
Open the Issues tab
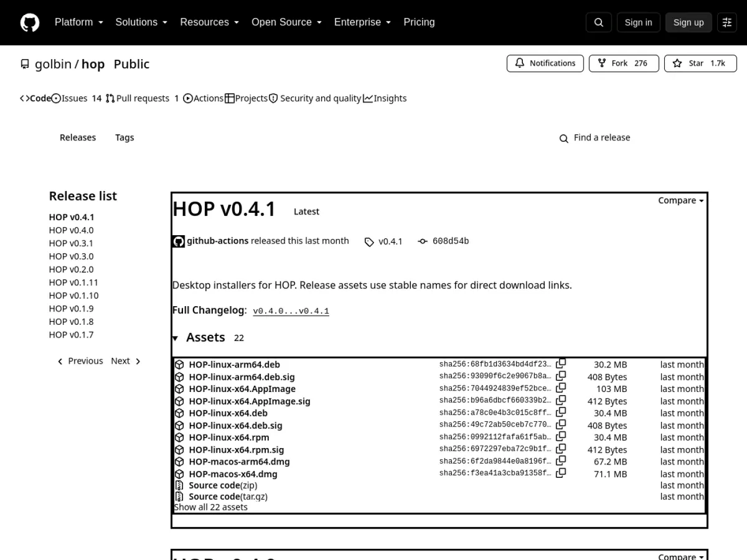[x=77, y=98]
